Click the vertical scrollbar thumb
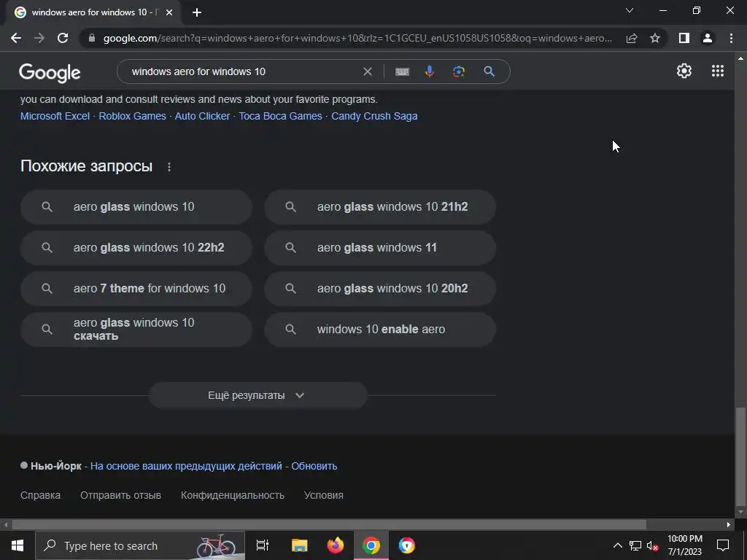Screen dimensions: 747x560 [x=740, y=456]
